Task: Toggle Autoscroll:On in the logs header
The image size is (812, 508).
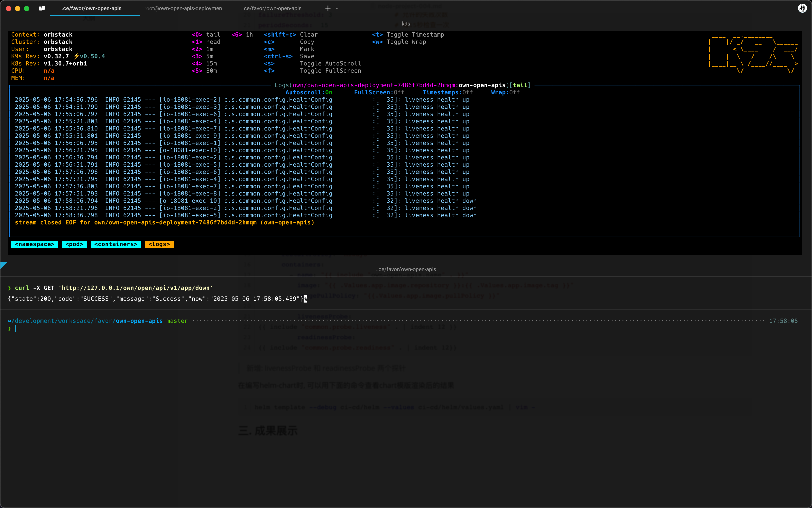Action: [309, 92]
